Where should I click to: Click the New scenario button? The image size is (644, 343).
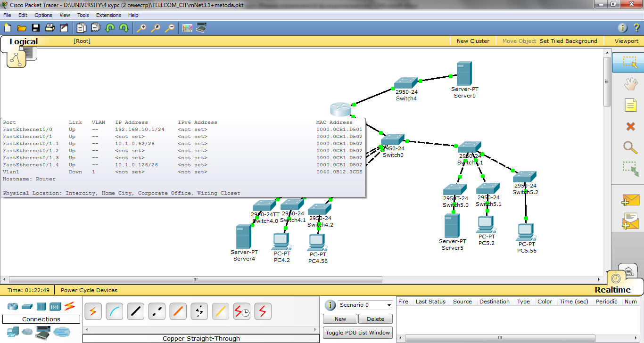(x=340, y=319)
